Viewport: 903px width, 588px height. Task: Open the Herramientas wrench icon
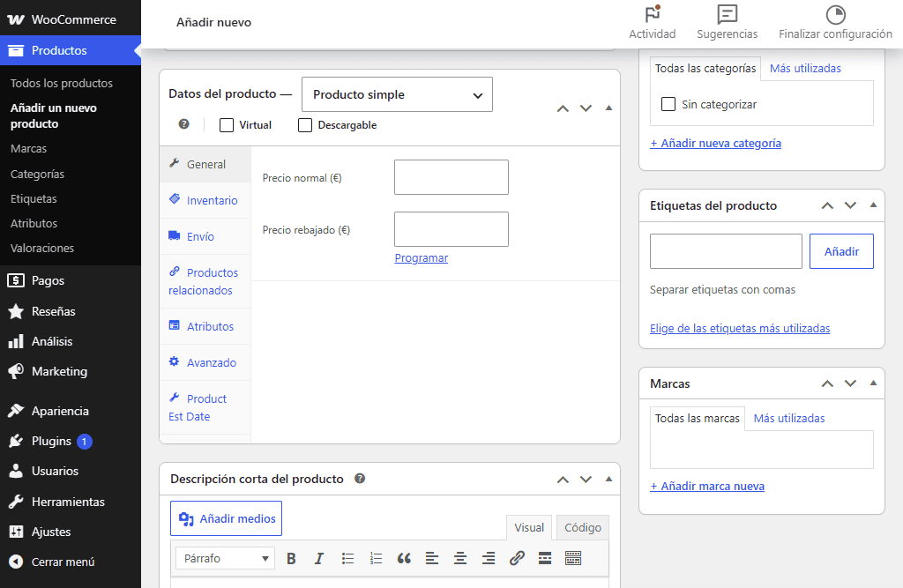click(16, 502)
